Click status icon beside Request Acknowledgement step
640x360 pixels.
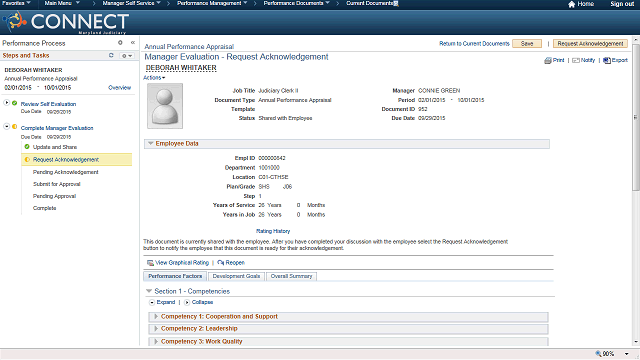pyautogui.click(x=27, y=160)
